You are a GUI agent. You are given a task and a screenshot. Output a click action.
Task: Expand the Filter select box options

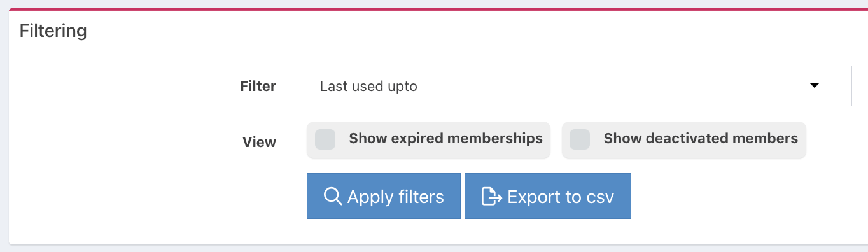click(x=579, y=86)
